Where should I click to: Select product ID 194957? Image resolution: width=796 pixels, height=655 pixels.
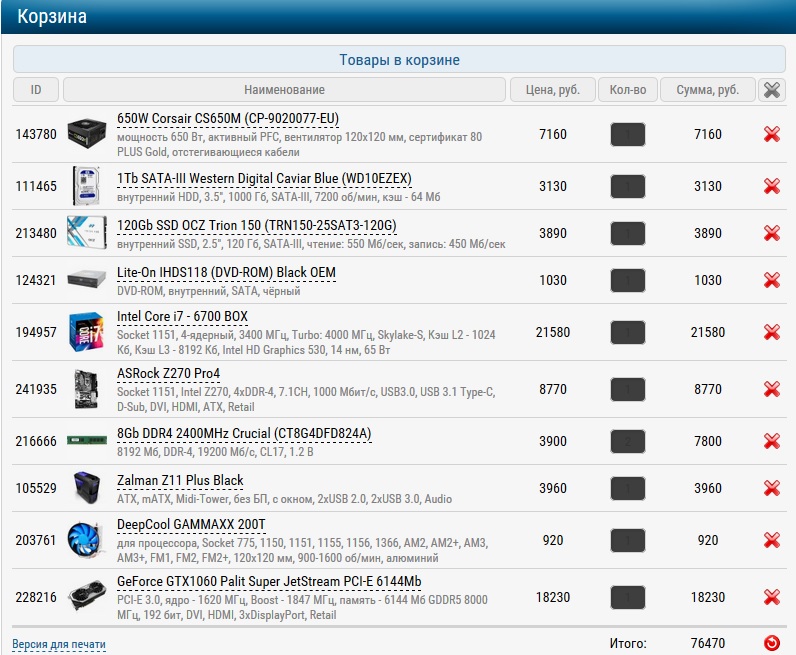point(36,333)
